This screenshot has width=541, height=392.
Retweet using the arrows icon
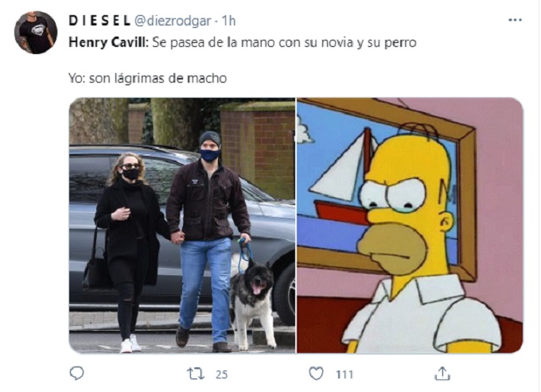195,374
